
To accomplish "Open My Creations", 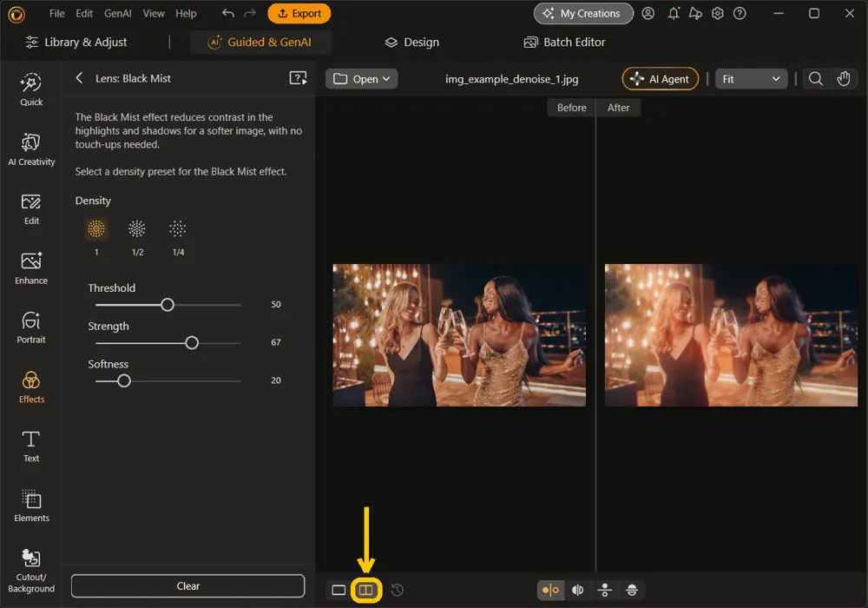I will [583, 13].
